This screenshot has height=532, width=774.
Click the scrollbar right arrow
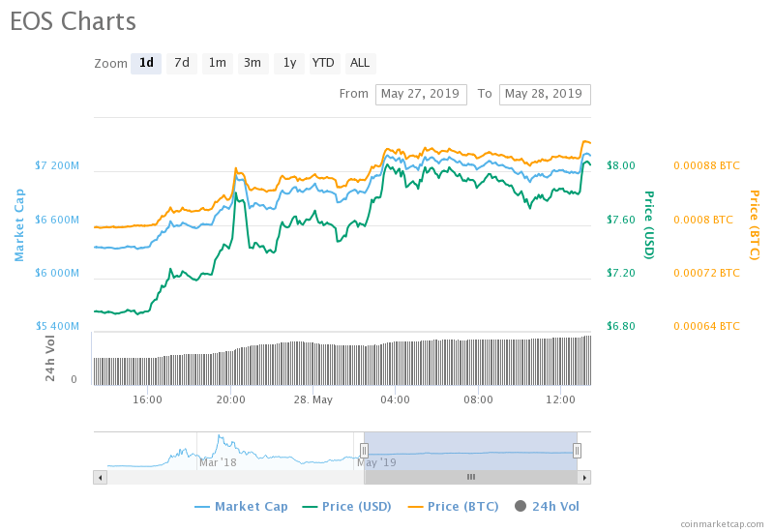[x=584, y=477]
